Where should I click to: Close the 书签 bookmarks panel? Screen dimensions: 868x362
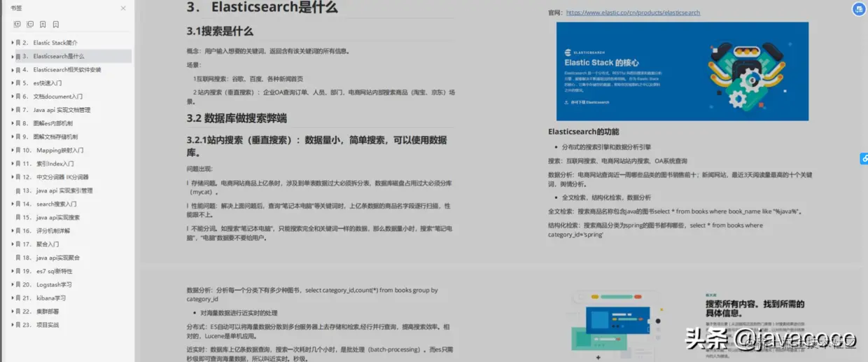point(123,8)
